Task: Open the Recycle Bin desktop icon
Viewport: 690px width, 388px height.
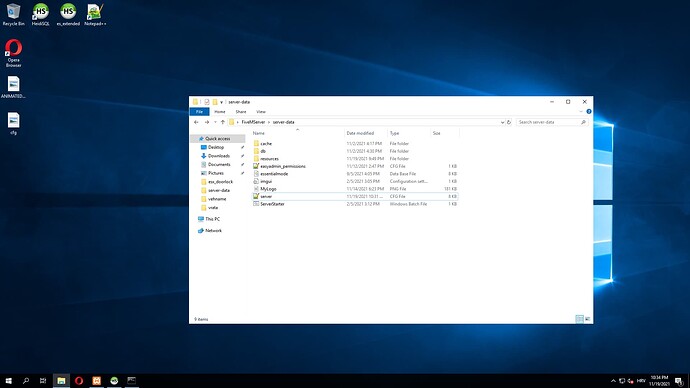Action: tap(13, 15)
